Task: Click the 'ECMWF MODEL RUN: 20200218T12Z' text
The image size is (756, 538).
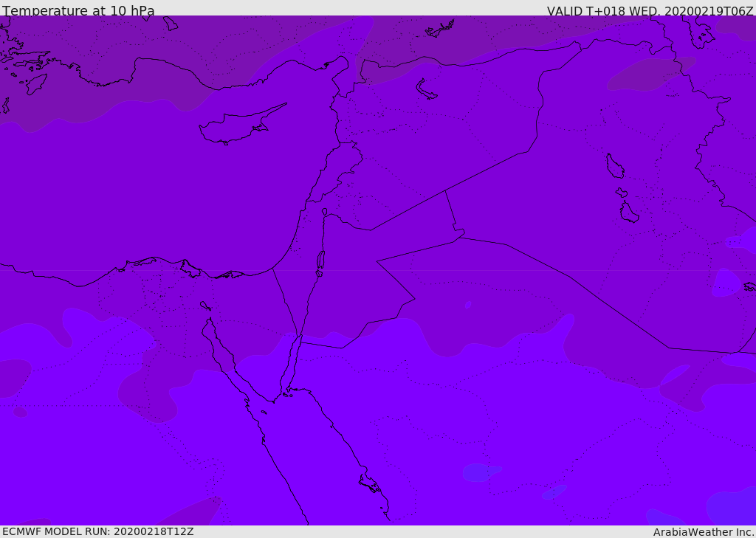Action: point(98,531)
